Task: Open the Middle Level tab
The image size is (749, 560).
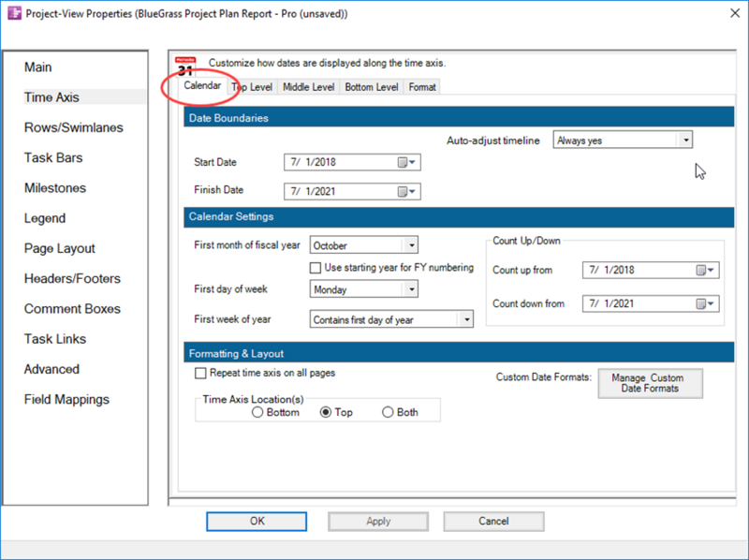Action: click(x=309, y=87)
